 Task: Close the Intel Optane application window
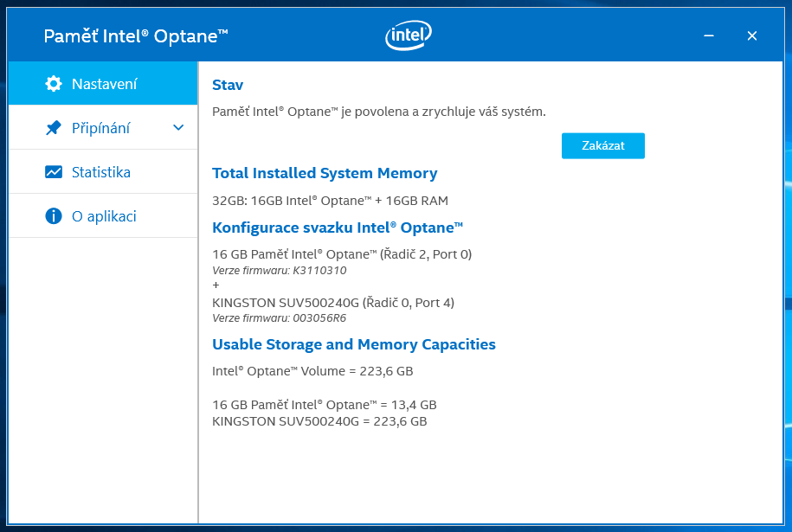(751, 35)
